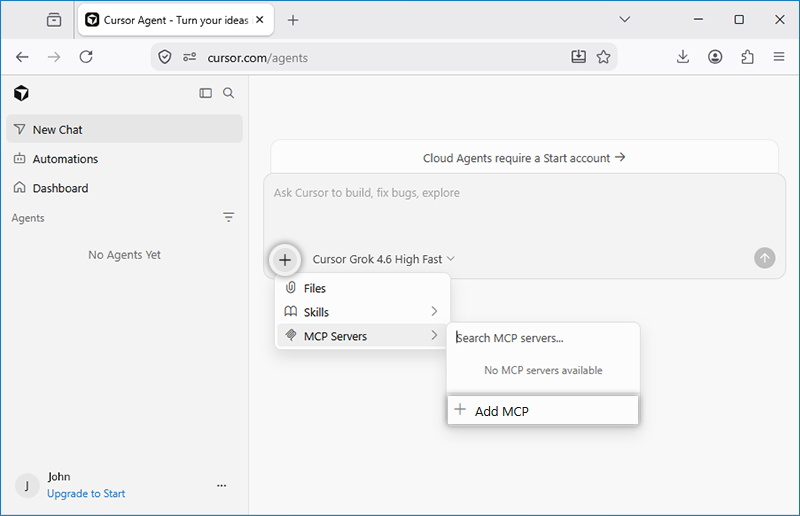Viewport: 800px width, 516px height.
Task: Click the Skills submenu chevron arrow
Action: pyautogui.click(x=434, y=311)
